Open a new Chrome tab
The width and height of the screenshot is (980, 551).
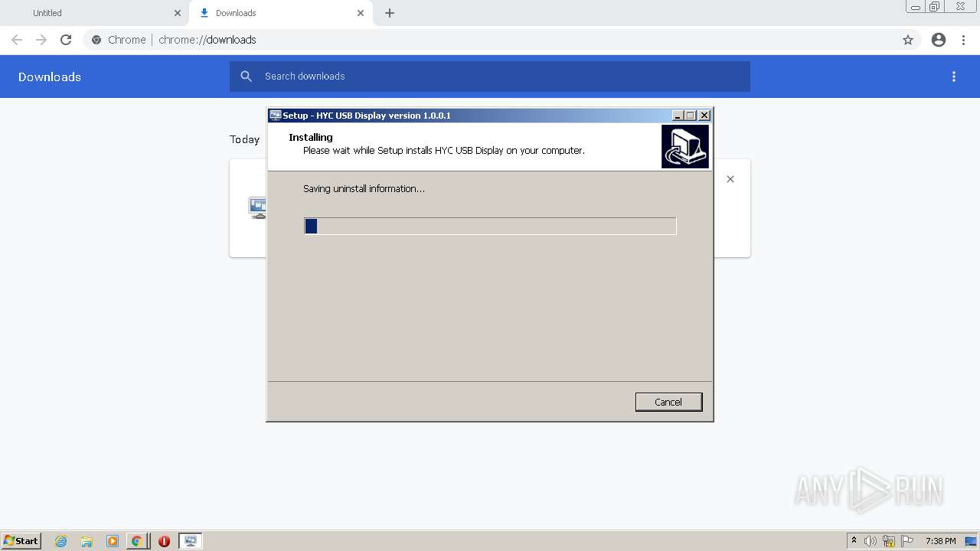pyautogui.click(x=390, y=13)
